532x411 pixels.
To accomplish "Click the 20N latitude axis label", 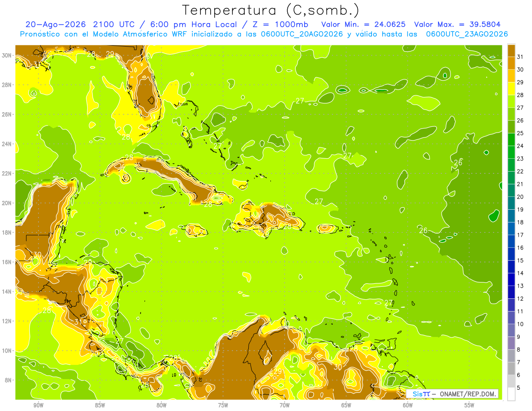I will point(7,203).
